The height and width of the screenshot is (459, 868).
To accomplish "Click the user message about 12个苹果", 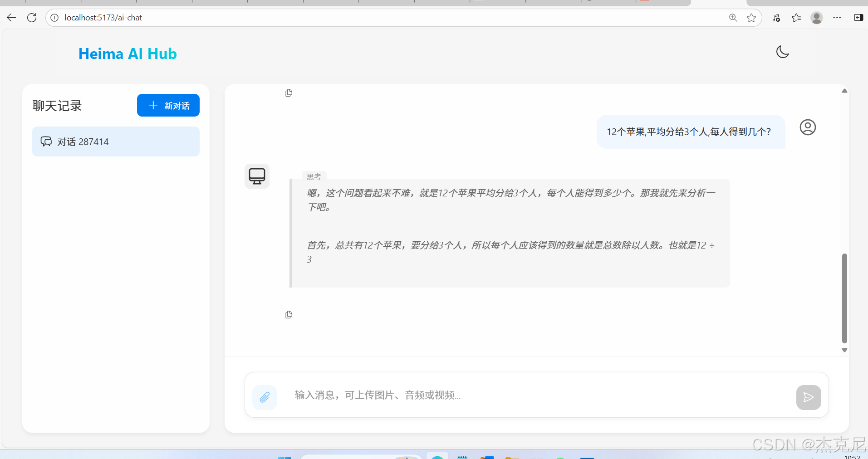I will tap(691, 132).
